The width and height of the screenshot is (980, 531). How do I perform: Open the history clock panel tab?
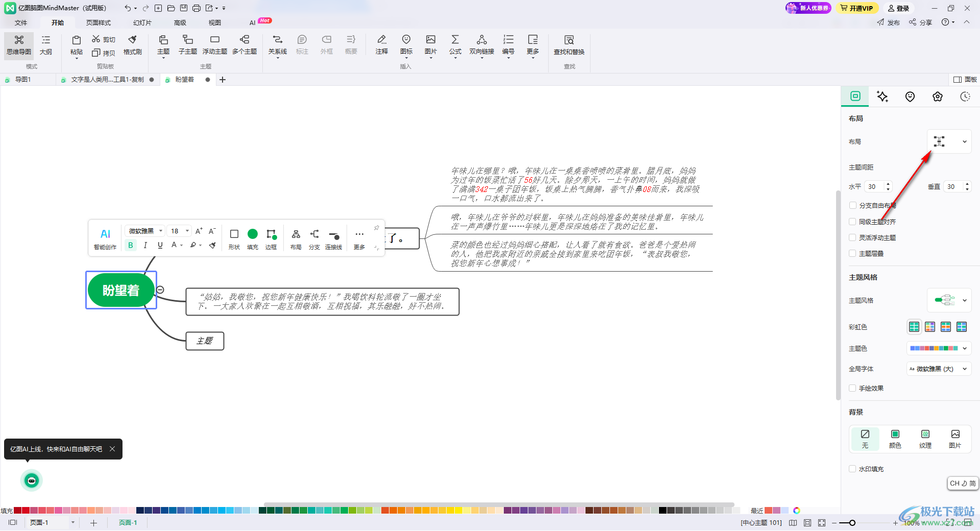coord(965,96)
